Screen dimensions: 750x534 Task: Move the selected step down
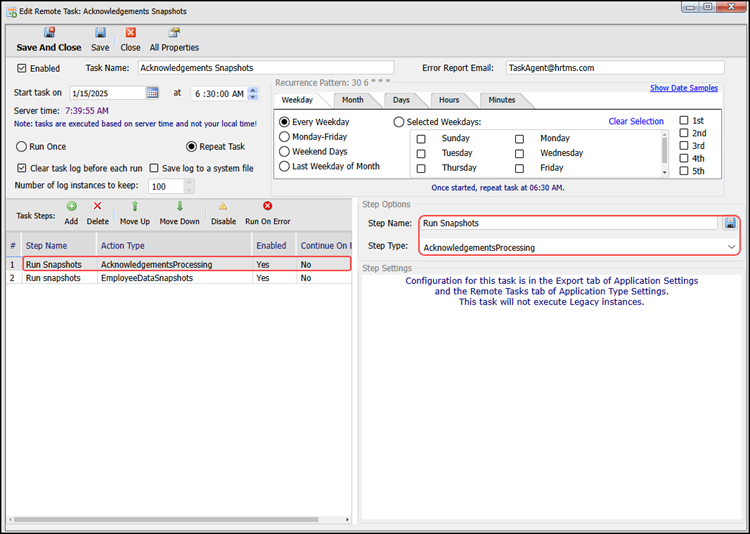pos(179,206)
